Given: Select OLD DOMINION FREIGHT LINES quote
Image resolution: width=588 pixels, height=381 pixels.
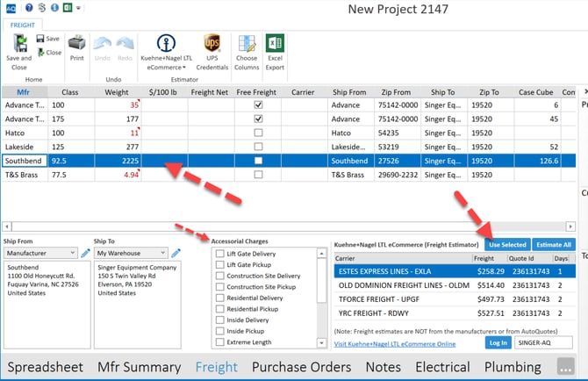Looking at the screenshot, I should click(455, 285).
